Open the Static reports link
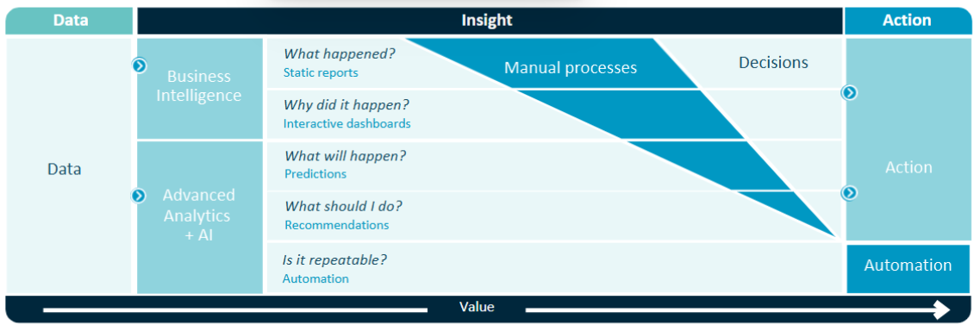 [321, 72]
